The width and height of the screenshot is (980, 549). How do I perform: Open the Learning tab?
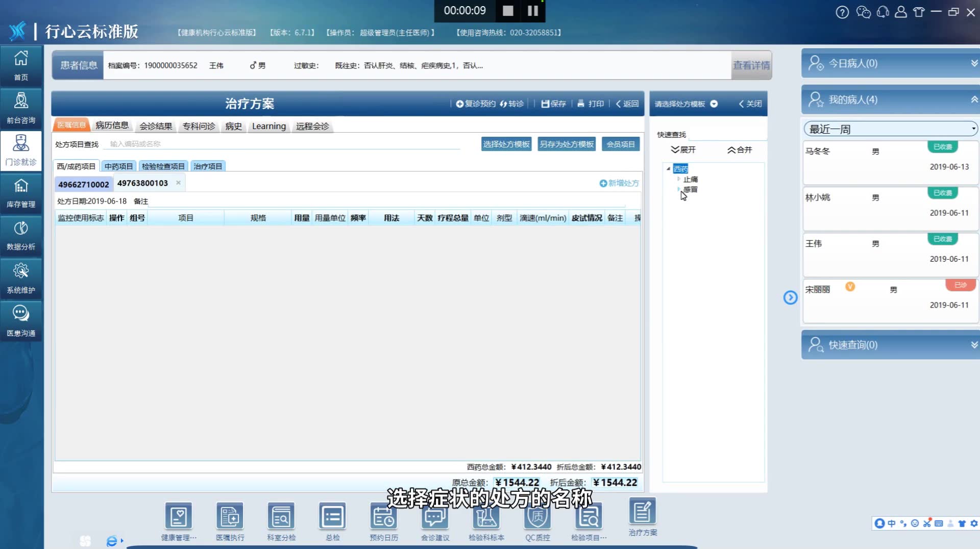(268, 126)
